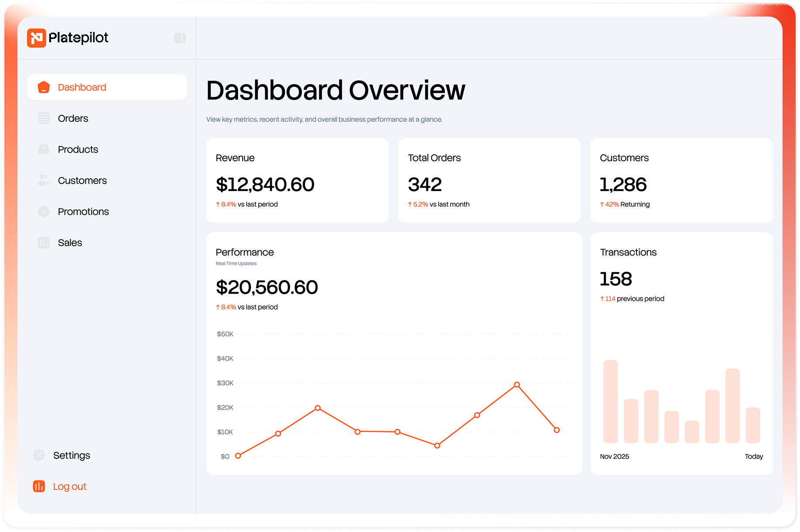Viewport: 800px width, 532px height.
Task: Toggle the sidebar collapse button
Action: point(180,38)
